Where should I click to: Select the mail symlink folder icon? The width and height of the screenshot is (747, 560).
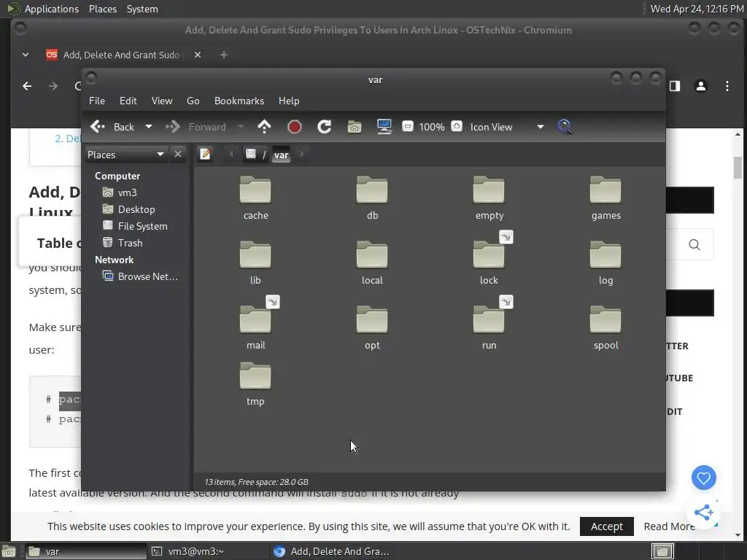255,319
